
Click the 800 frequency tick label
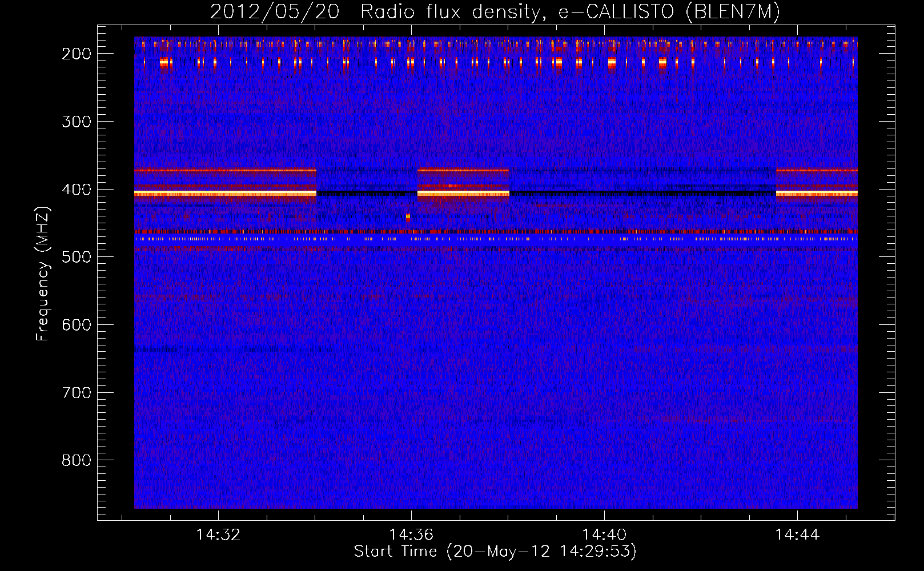pyautogui.click(x=77, y=460)
